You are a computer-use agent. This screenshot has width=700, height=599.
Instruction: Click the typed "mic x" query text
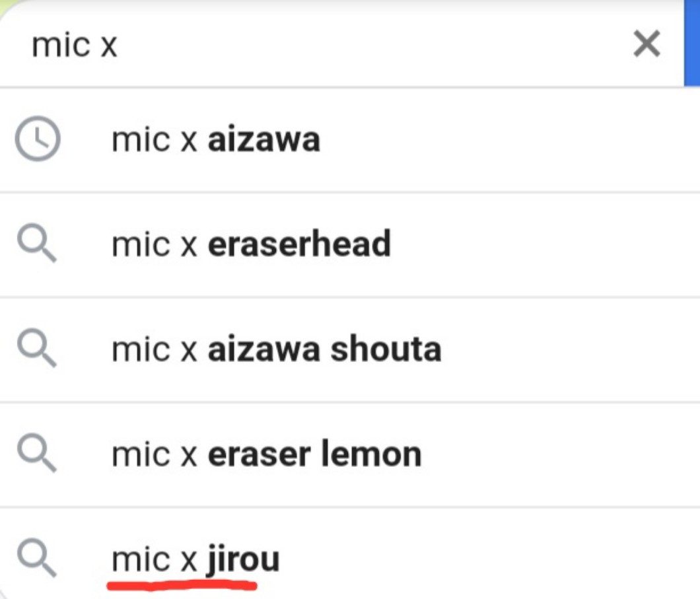[75, 46]
